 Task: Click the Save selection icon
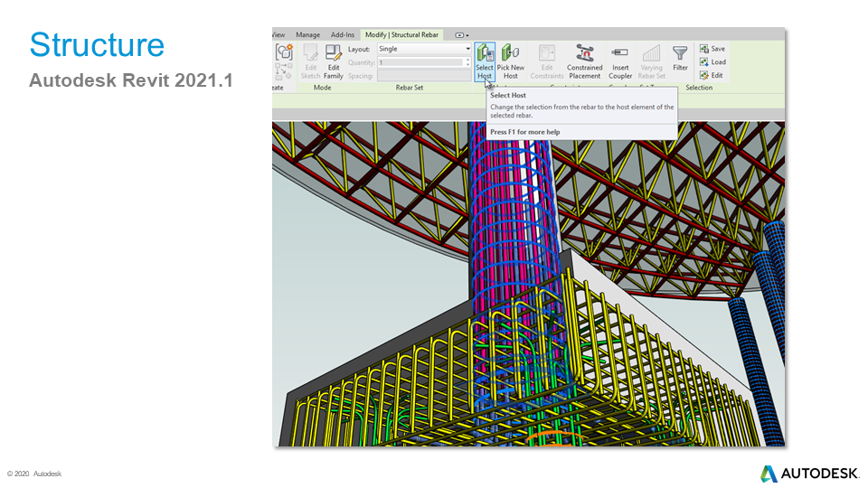point(712,49)
